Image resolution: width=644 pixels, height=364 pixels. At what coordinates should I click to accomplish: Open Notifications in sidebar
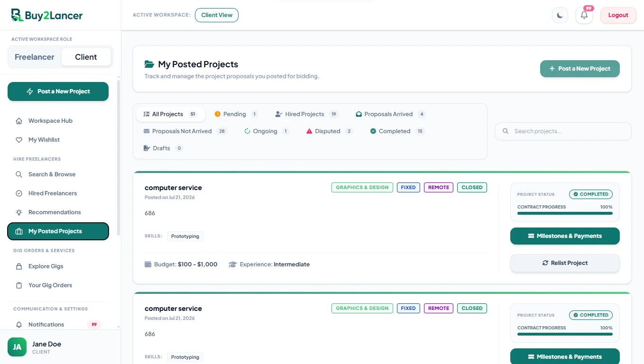point(58,325)
